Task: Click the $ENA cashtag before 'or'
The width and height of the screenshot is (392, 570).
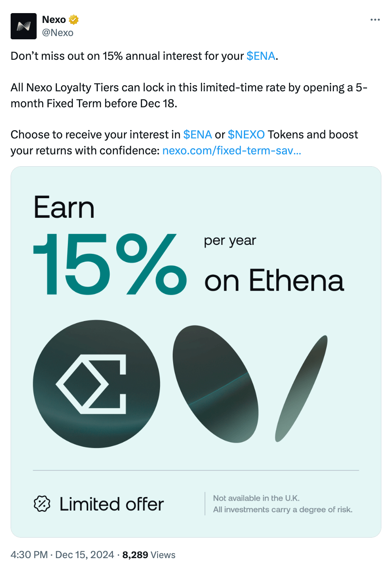Action: (x=197, y=135)
